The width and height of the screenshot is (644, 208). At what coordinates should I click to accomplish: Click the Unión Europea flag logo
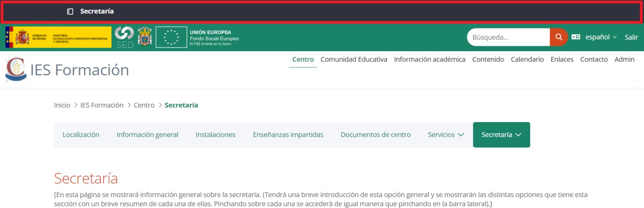click(x=171, y=37)
